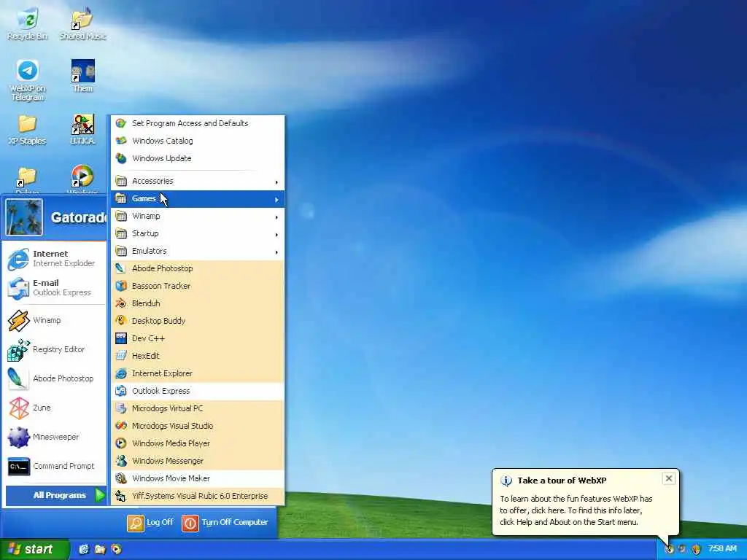Click the folder quick launch icon

(100, 550)
